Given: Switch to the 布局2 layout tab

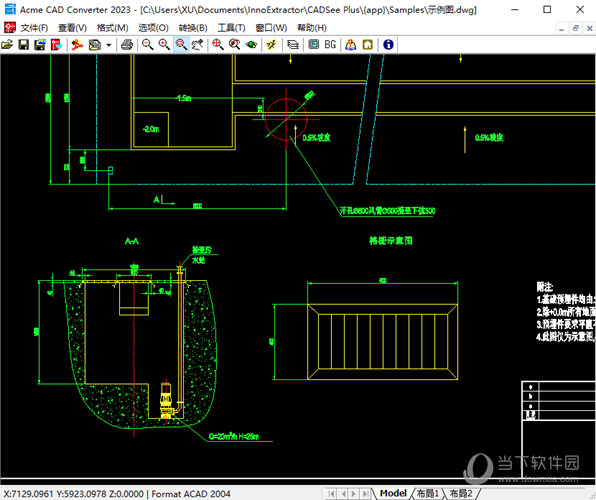Looking at the screenshot, I should click(461, 494).
